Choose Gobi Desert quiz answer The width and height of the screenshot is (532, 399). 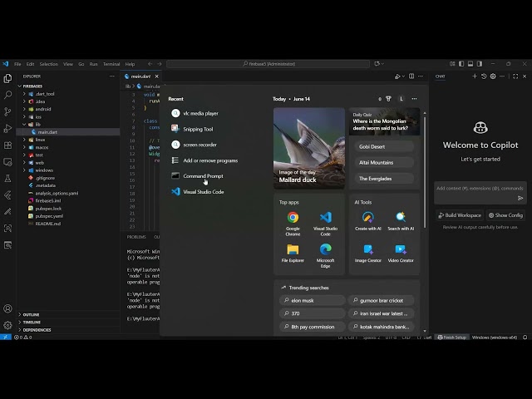(x=384, y=146)
